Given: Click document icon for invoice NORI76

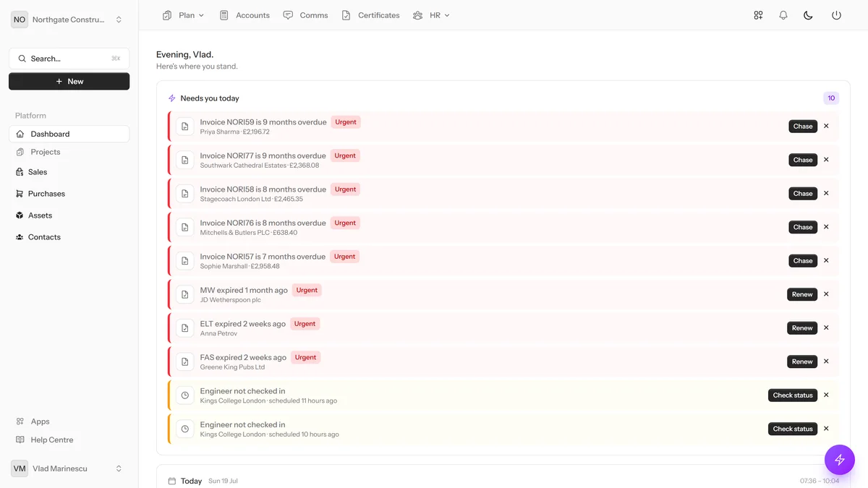Looking at the screenshot, I should [x=185, y=227].
